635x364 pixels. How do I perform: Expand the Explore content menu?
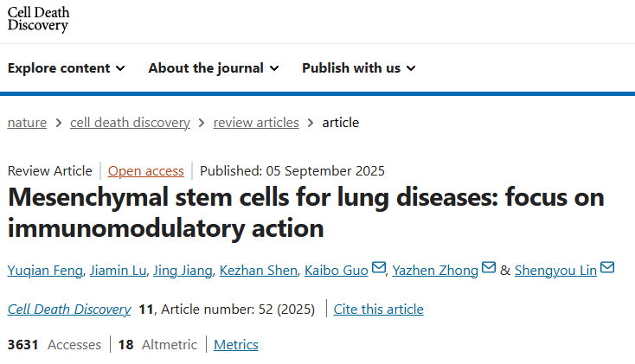(x=67, y=68)
